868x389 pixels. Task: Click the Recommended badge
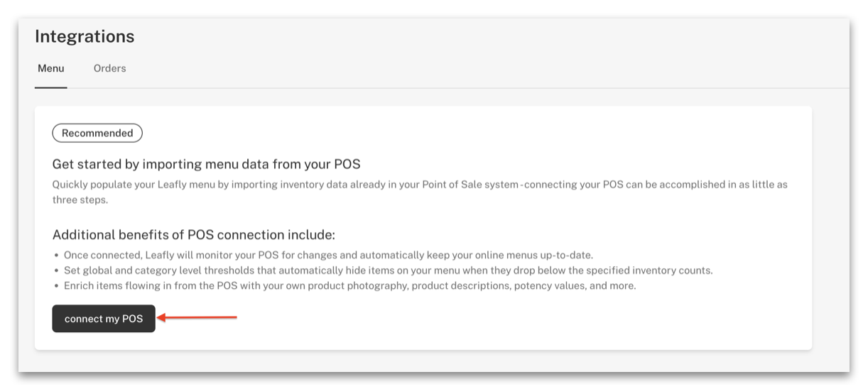tap(97, 133)
